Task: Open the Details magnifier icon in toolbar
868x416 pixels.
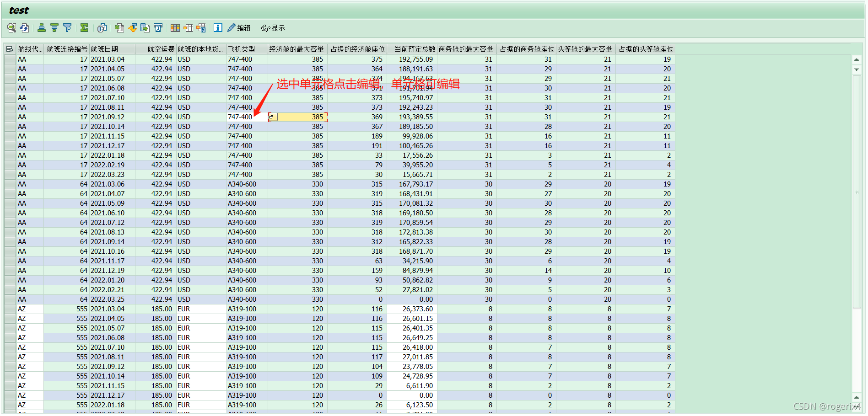Action: coord(11,28)
